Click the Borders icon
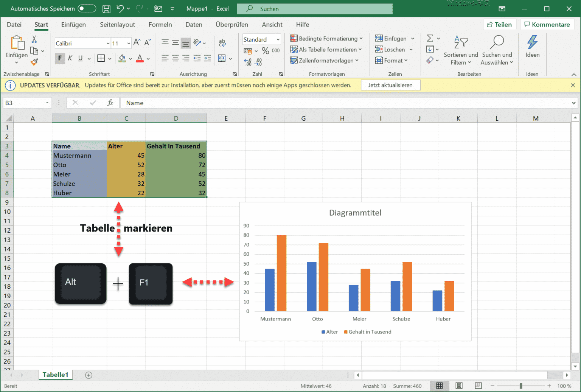581x392 pixels. pos(101,58)
